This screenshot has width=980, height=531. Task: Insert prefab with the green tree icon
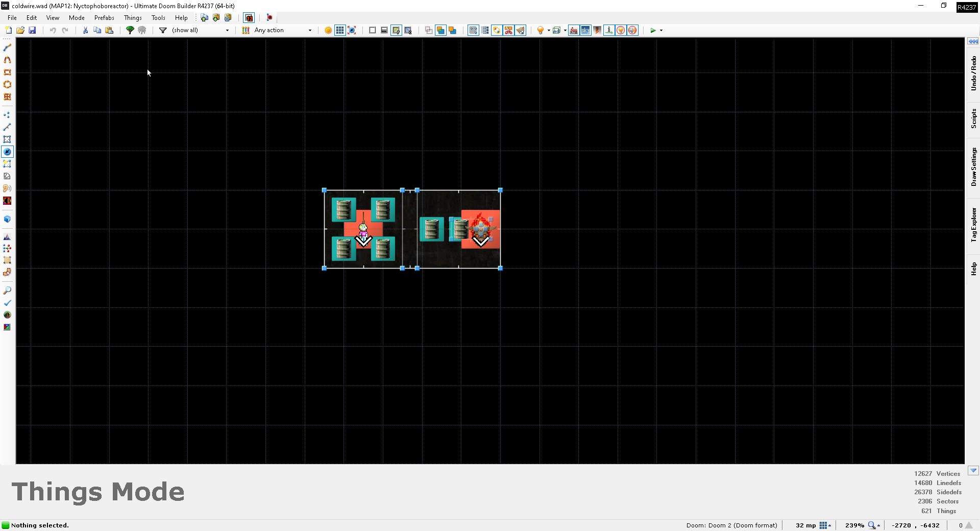[130, 30]
